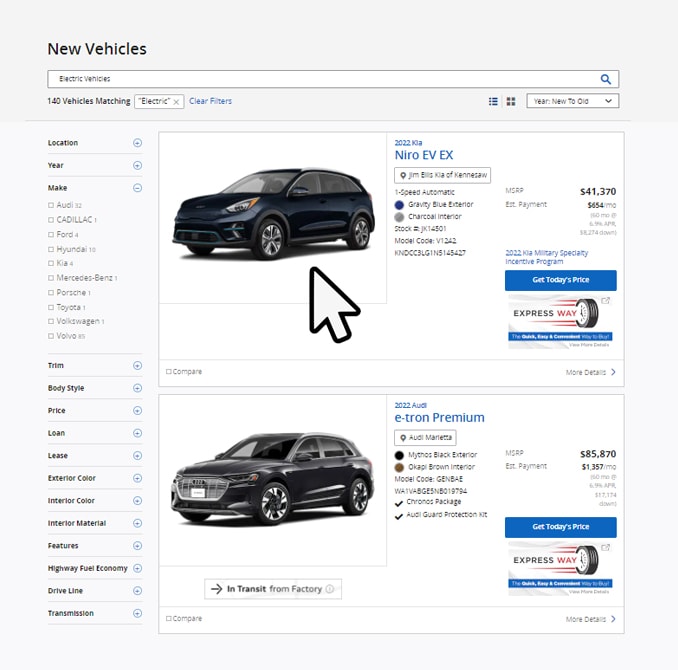Click the search magnifier icon
This screenshot has width=678, height=670.
605,79
